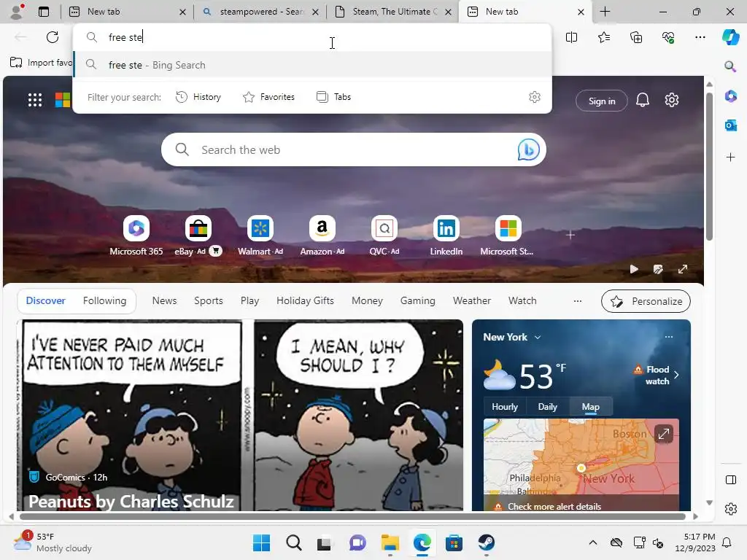Open notifications bell on new tab page
Screen dimensions: 747x560
643,100
